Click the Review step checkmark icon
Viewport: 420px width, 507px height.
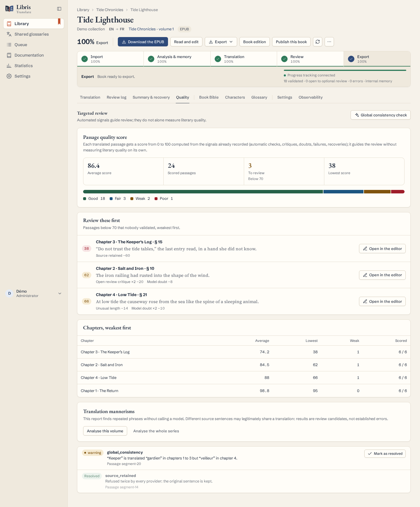(x=284, y=59)
